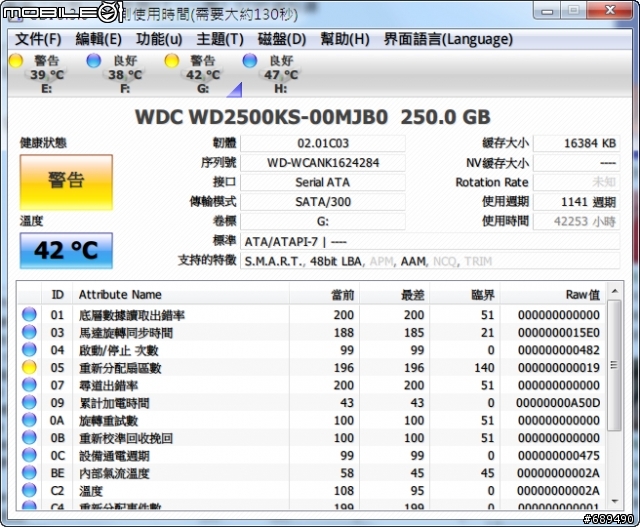
Task: Click the 臨界 column header
Action: point(465,294)
